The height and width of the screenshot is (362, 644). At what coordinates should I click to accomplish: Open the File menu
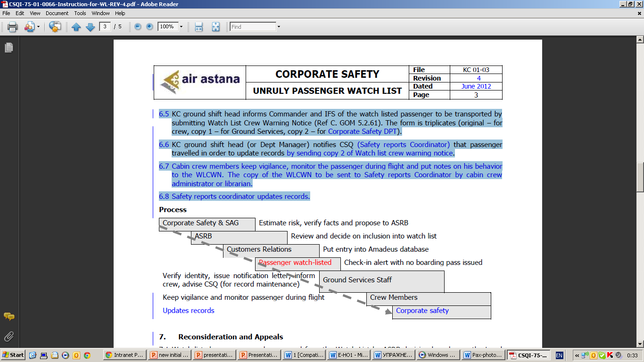click(x=6, y=13)
